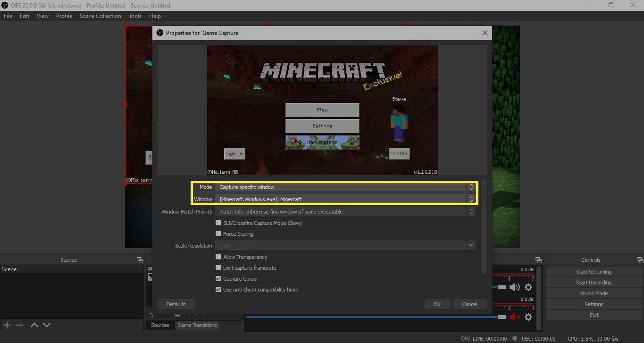The image size is (644, 343).
Task: Open the Window Match Priority dropdown
Action: 345,212
